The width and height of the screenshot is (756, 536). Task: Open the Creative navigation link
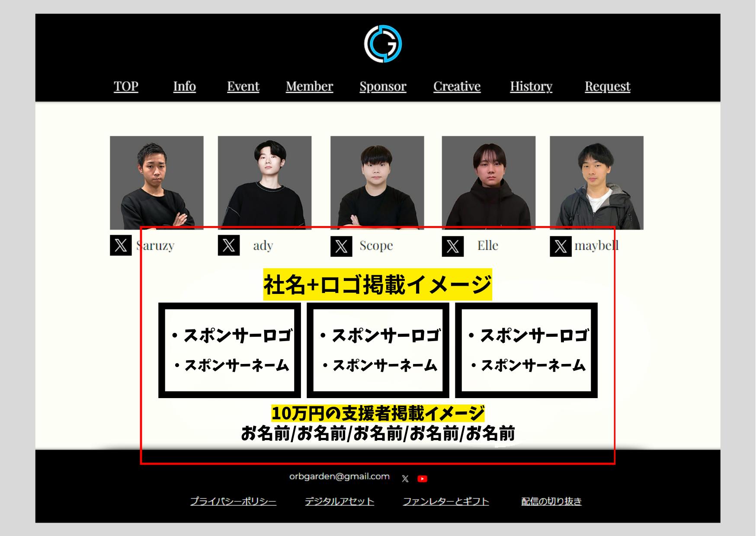point(457,86)
